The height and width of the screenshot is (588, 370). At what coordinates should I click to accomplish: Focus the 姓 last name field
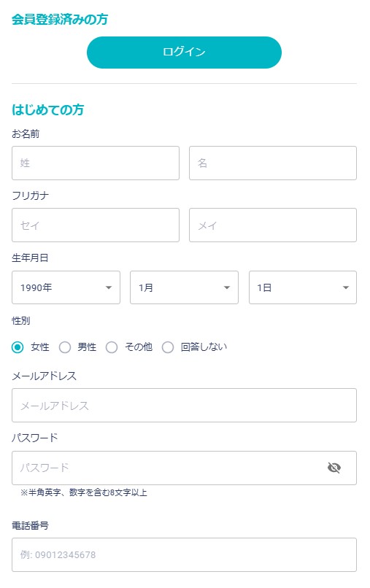coord(96,163)
